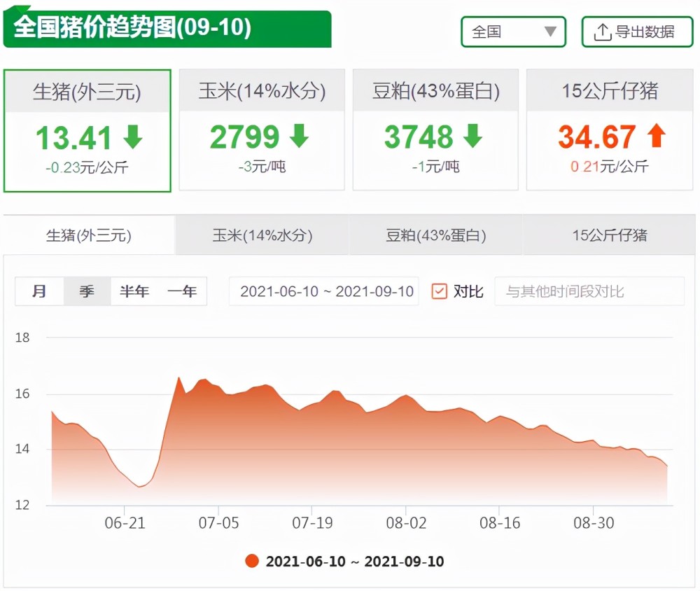Click the 08-02 x-axis date label

click(x=406, y=522)
